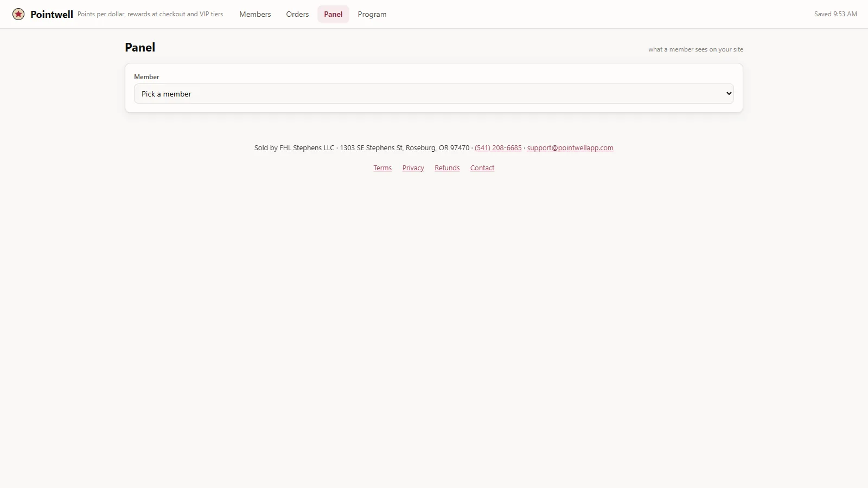Click the Panel page heading

tap(140, 47)
